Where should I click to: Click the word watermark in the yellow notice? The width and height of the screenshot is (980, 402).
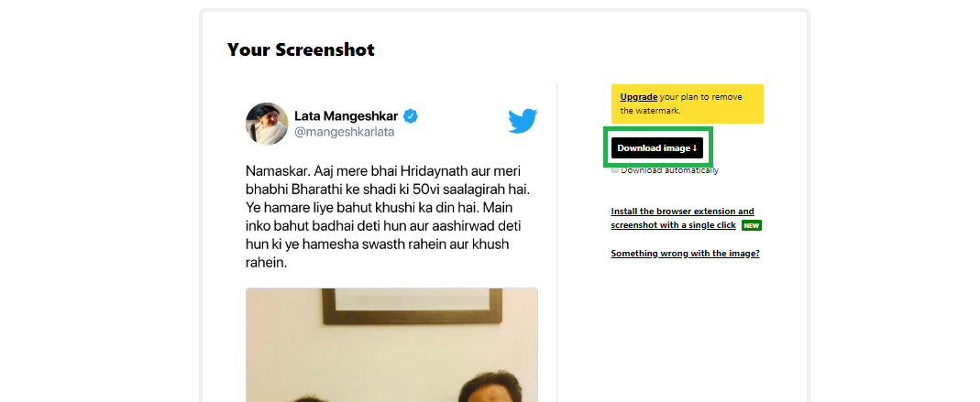pos(649,111)
